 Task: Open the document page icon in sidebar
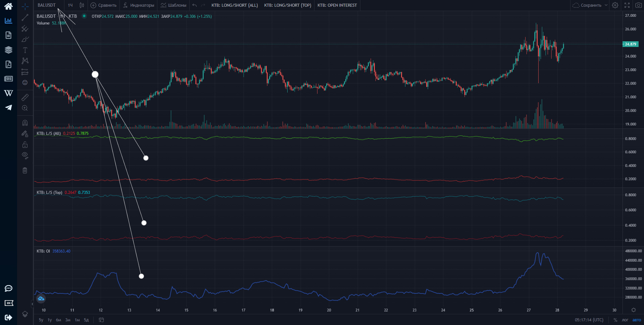point(8,35)
